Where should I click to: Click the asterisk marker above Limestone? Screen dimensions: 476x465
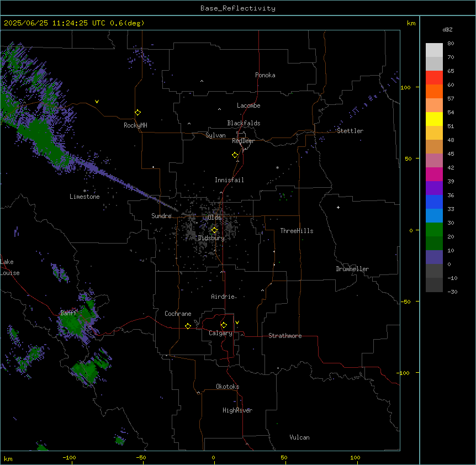click(x=84, y=191)
